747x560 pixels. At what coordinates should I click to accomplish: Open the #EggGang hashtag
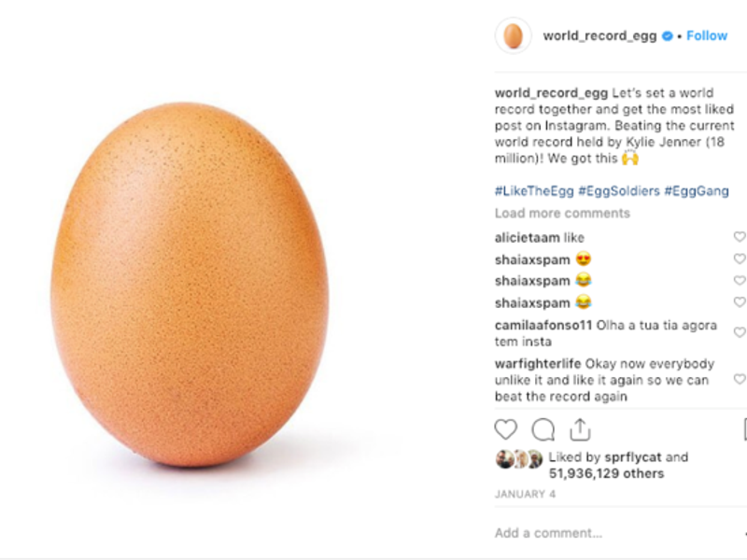pyautogui.click(x=697, y=191)
